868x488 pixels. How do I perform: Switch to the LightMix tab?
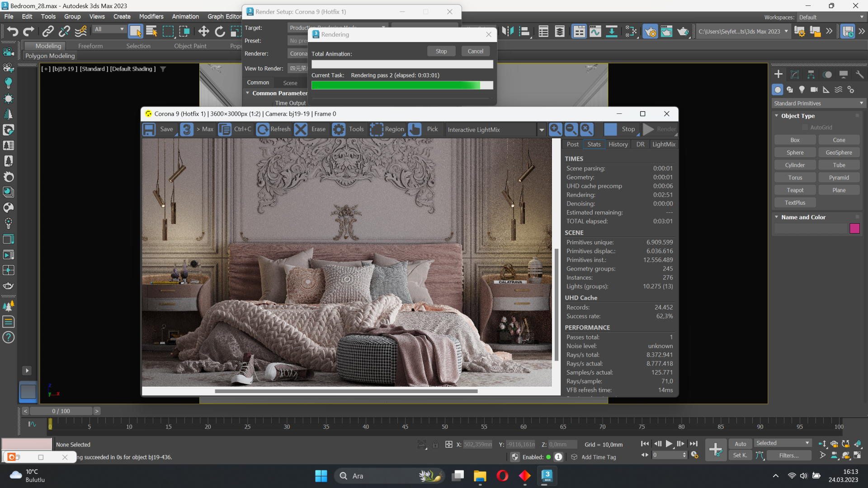coord(664,144)
